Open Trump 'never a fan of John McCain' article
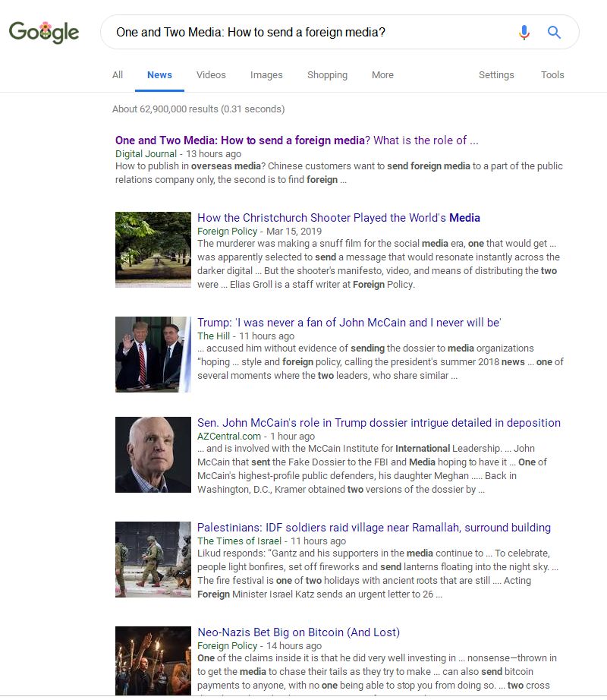 (x=349, y=323)
